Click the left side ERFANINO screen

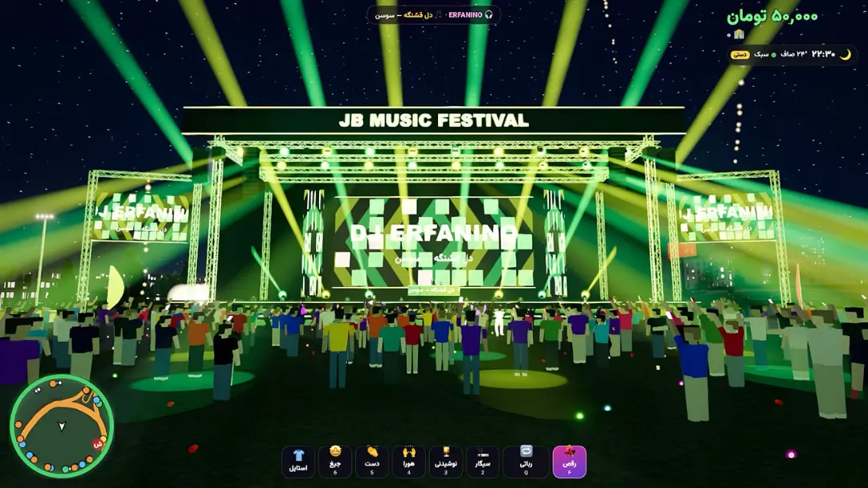(141, 216)
